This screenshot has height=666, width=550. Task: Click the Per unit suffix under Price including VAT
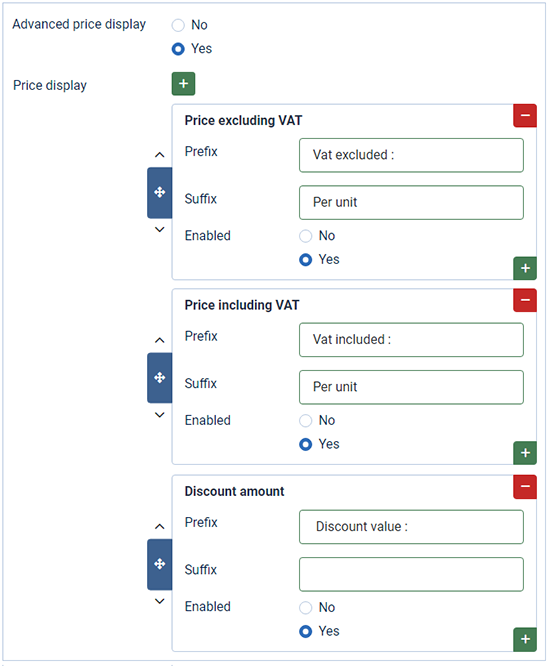(x=411, y=387)
